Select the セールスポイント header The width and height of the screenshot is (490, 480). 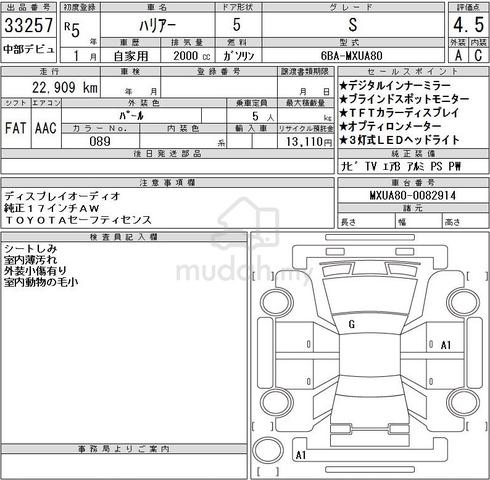coord(413,71)
